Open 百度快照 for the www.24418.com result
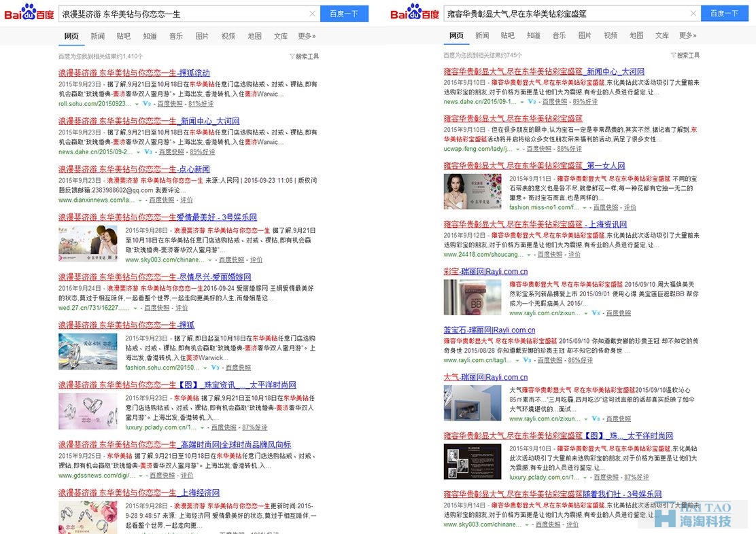 [x=550, y=255]
